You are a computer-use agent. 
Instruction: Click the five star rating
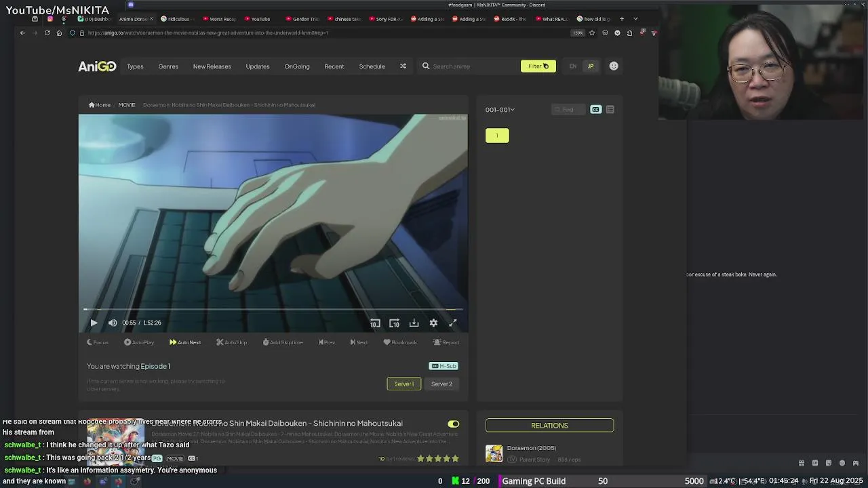(x=437, y=459)
